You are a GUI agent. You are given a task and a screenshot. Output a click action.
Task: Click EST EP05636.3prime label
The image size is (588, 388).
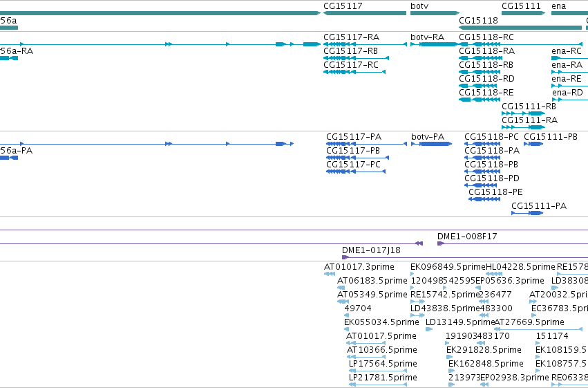pos(510,281)
